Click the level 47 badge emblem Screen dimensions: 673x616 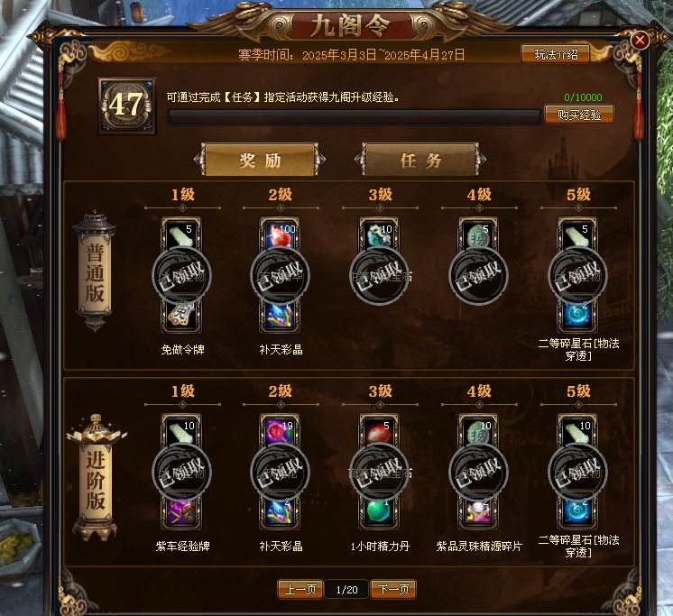(x=126, y=106)
